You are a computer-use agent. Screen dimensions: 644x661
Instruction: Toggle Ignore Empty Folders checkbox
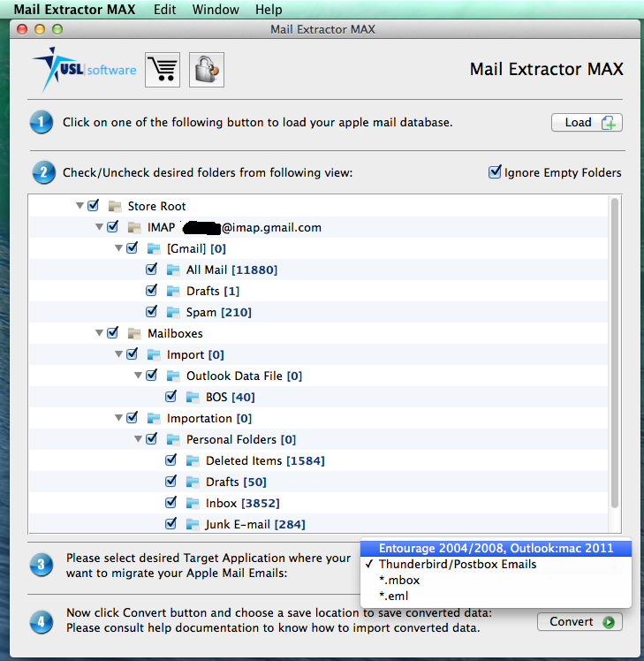pyautogui.click(x=495, y=171)
